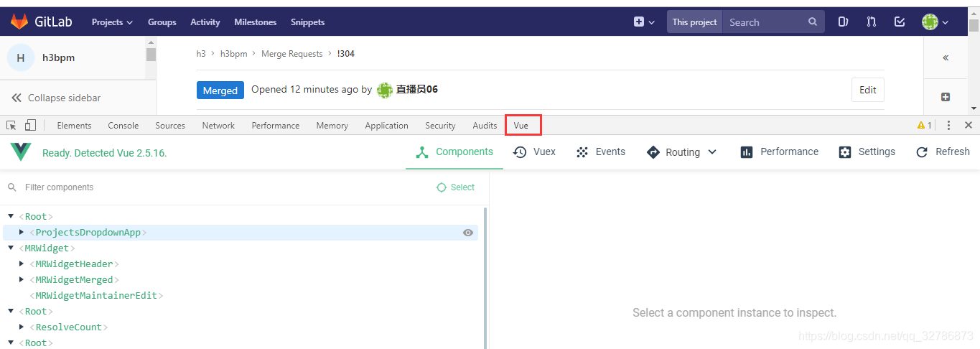Click the search magnifier icon
This screenshot has width=980, height=349.
(813, 22)
